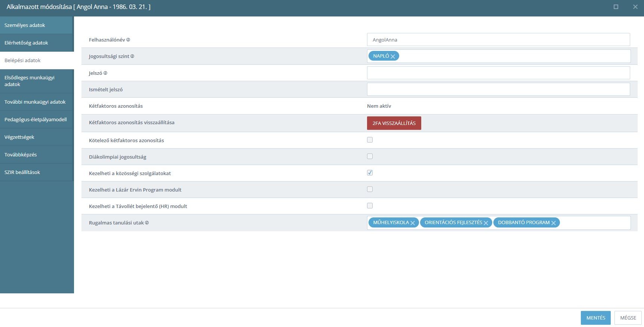This screenshot has width=644, height=327.
Task: Close the Alkalmazott módosítása dialog
Action: pos(635,7)
